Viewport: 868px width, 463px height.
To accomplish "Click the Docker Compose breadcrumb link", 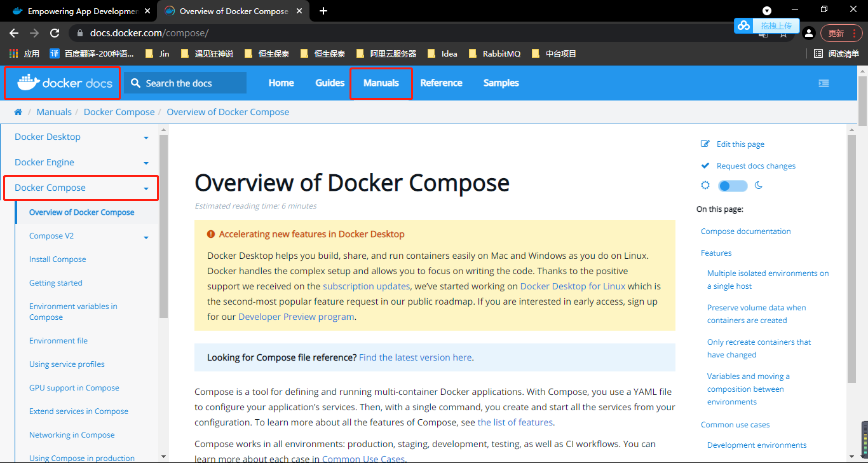I will [x=119, y=112].
